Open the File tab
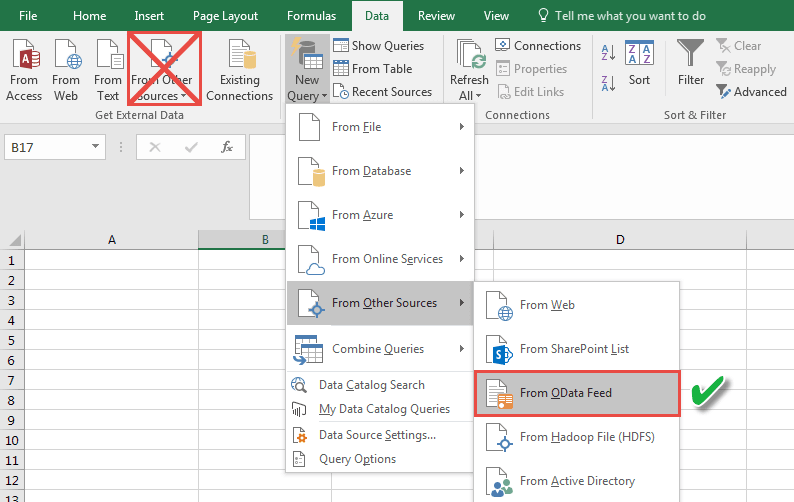 [x=28, y=16]
